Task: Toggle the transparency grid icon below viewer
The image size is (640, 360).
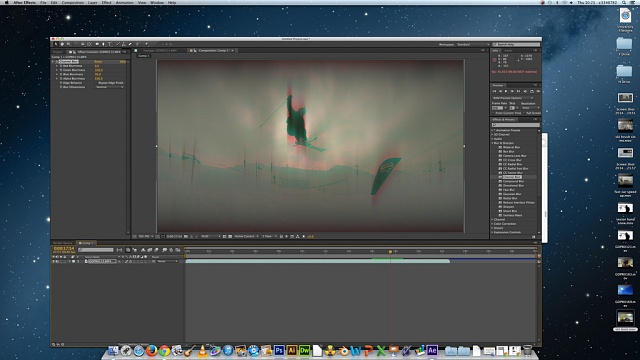Action: pyautogui.click(x=230, y=236)
